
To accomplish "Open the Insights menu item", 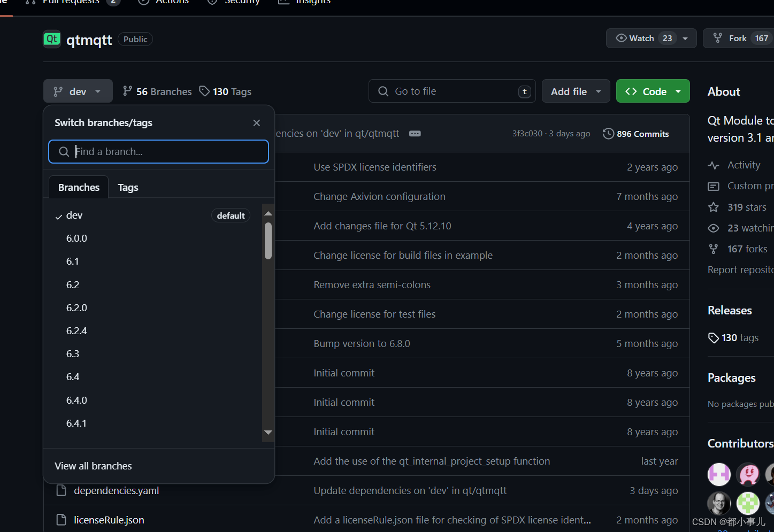I will coord(304,2).
